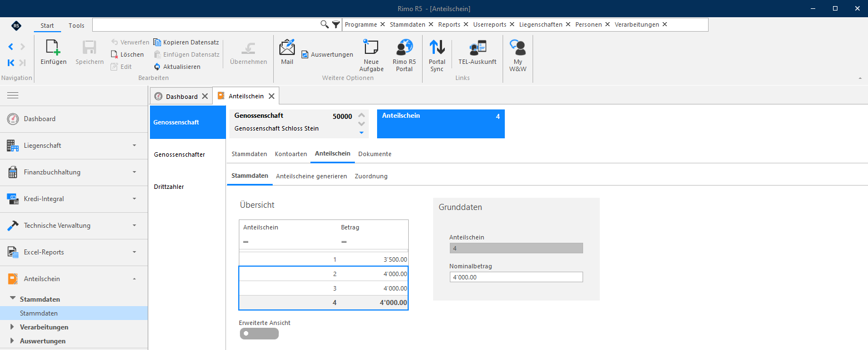
Task: Click into the Nominalbetrag input field
Action: coord(516,277)
